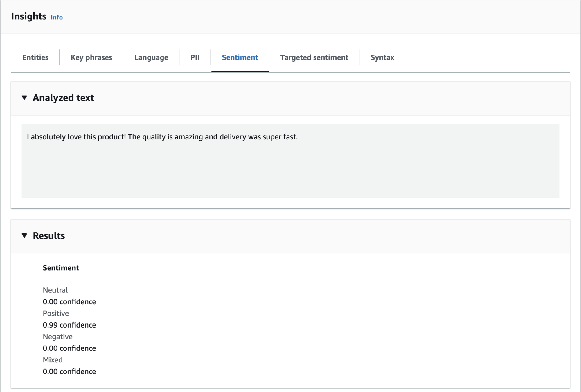Click the Analyzed text heading
This screenshot has width=581, height=392.
pos(63,98)
